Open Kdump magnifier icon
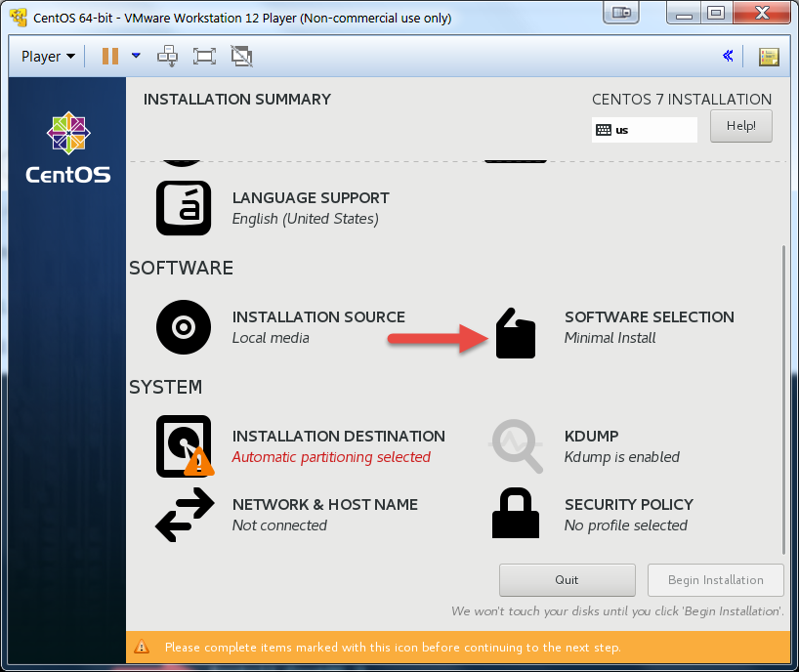 516,446
